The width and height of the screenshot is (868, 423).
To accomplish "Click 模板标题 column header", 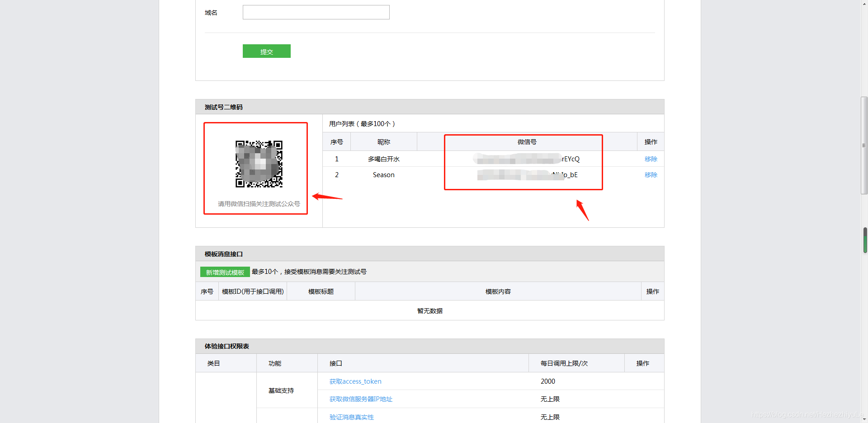I will [321, 291].
